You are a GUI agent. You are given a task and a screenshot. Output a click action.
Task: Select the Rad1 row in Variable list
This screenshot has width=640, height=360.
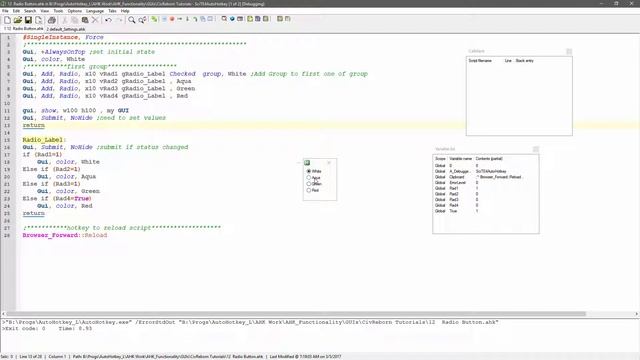coord(485,189)
